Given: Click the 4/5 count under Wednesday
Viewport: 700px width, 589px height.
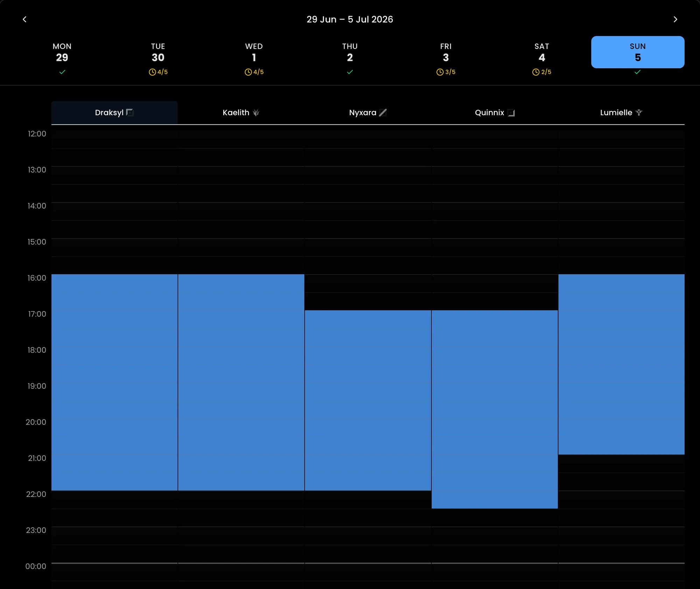Looking at the screenshot, I should [259, 72].
